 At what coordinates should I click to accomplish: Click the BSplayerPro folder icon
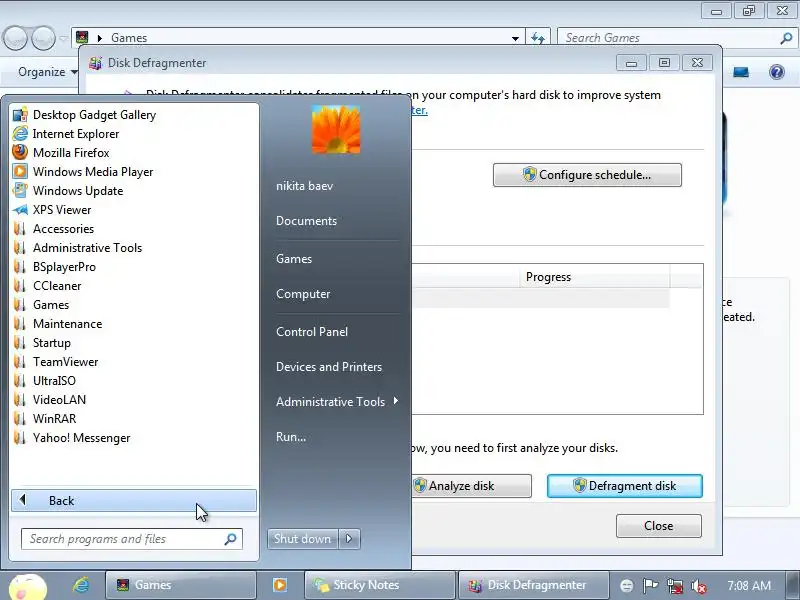click(20, 267)
